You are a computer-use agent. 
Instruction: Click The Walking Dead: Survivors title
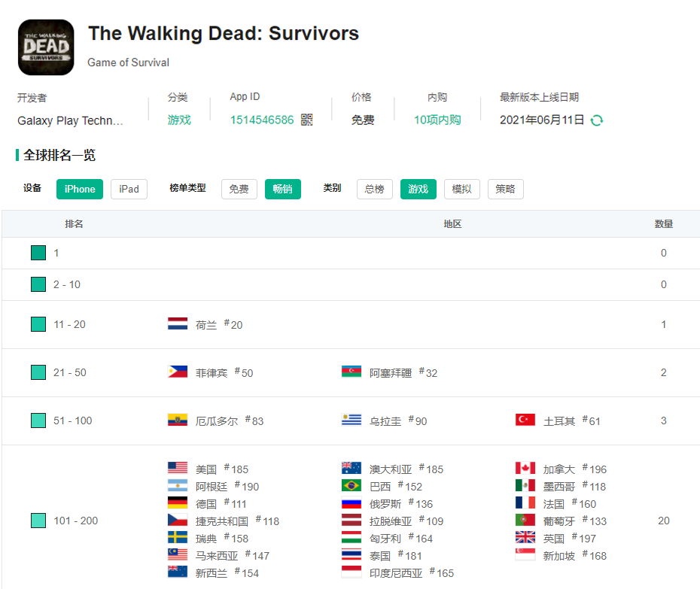pyautogui.click(x=224, y=33)
